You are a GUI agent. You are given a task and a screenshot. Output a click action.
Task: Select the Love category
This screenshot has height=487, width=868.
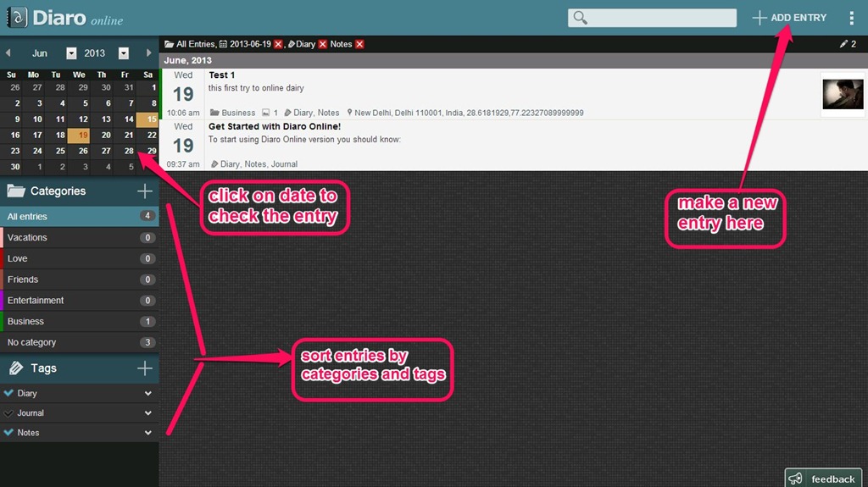80,258
